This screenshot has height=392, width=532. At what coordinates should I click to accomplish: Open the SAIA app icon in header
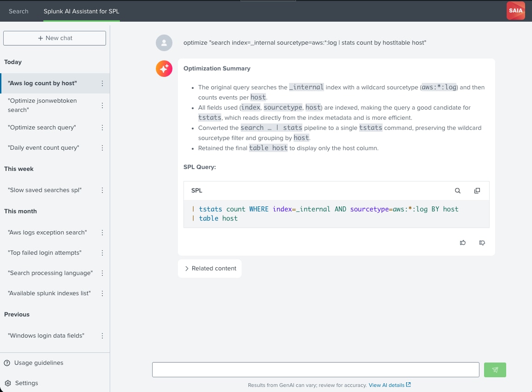[515, 11]
